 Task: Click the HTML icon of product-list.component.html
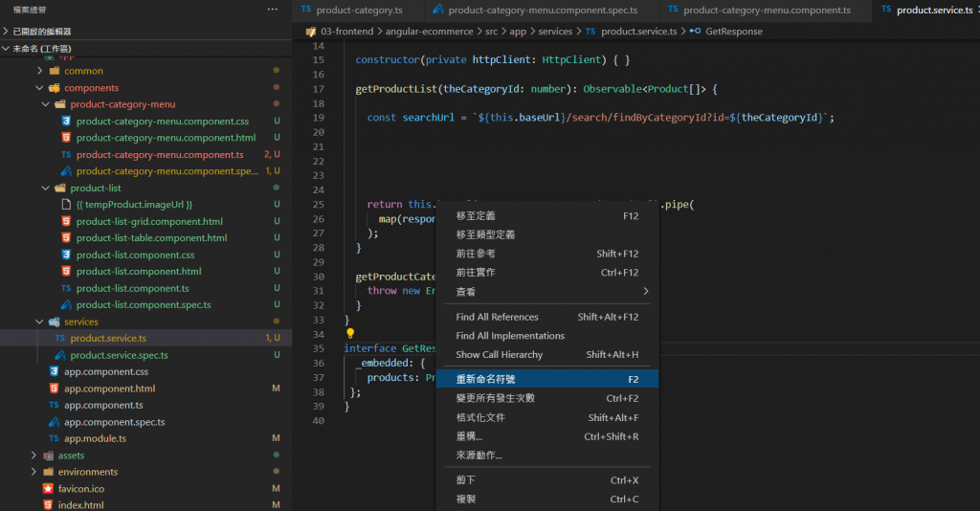pos(66,271)
